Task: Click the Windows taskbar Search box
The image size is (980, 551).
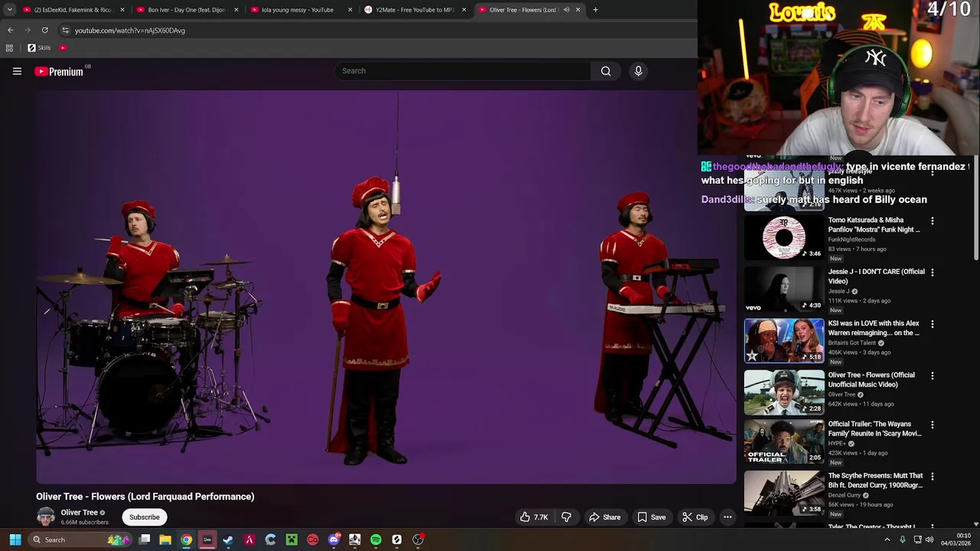Action: click(81, 540)
